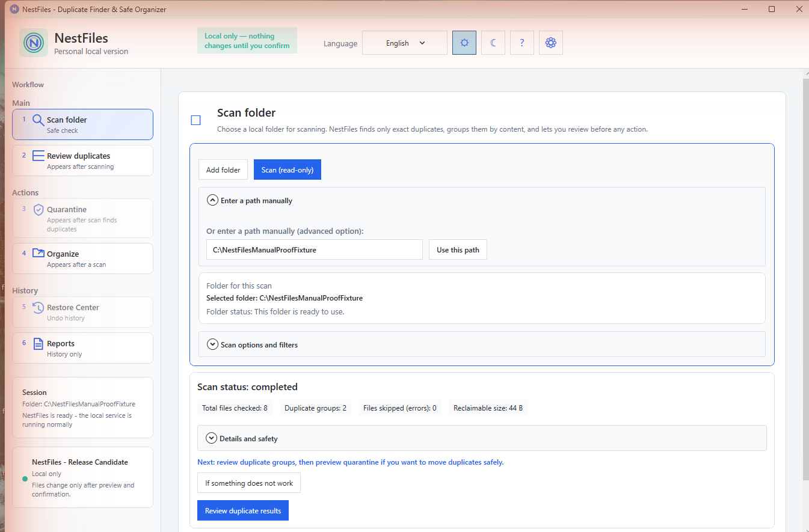Click Session folder path in sidebar
The width and height of the screenshot is (809, 532).
[x=79, y=404]
